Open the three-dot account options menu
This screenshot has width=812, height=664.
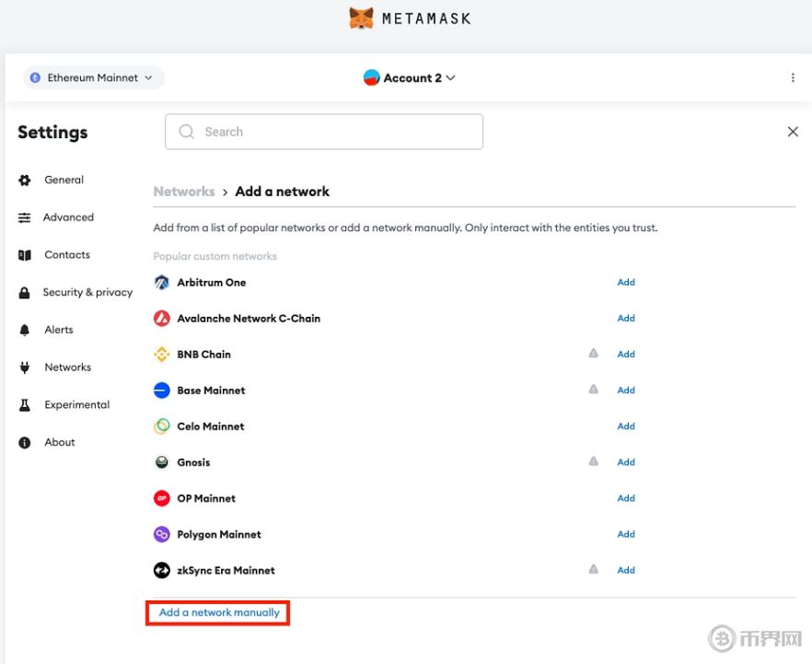(793, 78)
